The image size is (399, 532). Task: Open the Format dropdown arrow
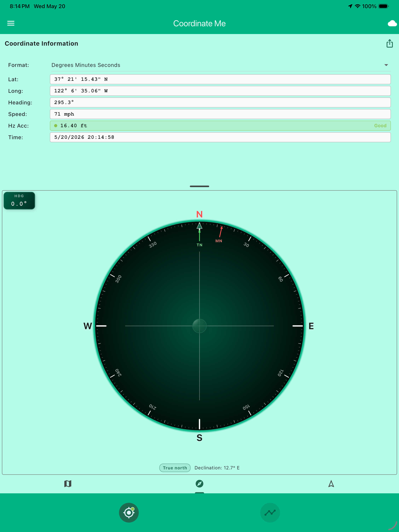coord(386,65)
